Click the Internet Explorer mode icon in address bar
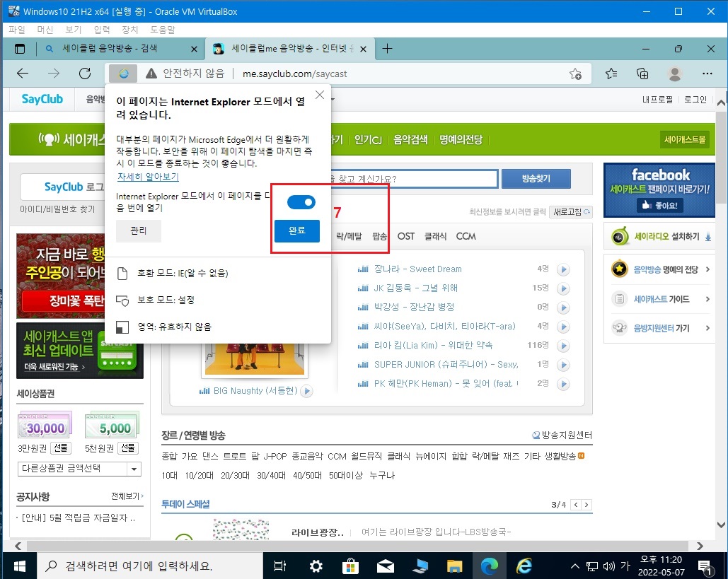This screenshot has height=579, width=728. pyautogui.click(x=123, y=74)
